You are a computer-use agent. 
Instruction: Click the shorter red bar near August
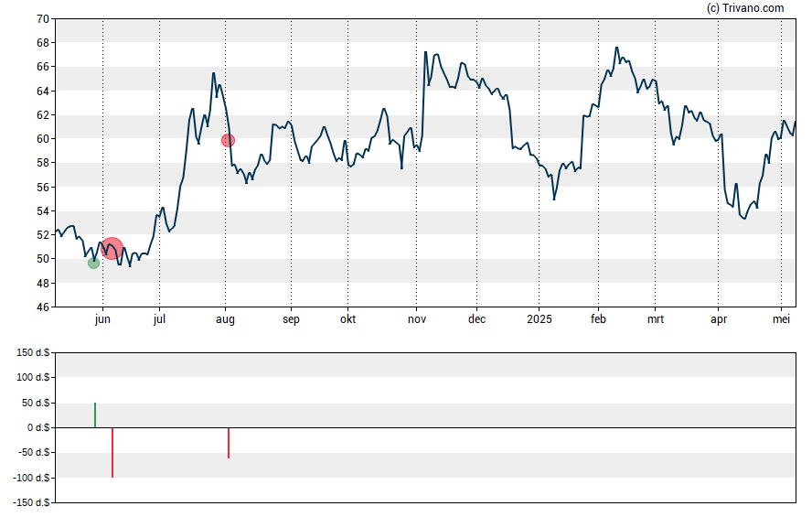[x=229, y=443]
